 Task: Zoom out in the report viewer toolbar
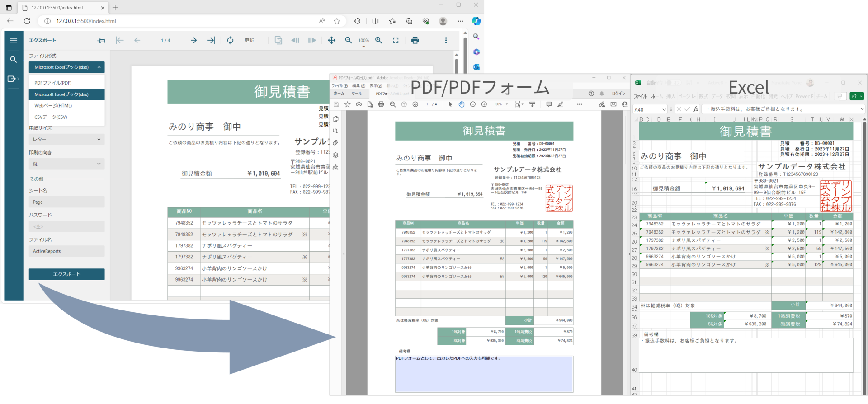tap(349, 40)
